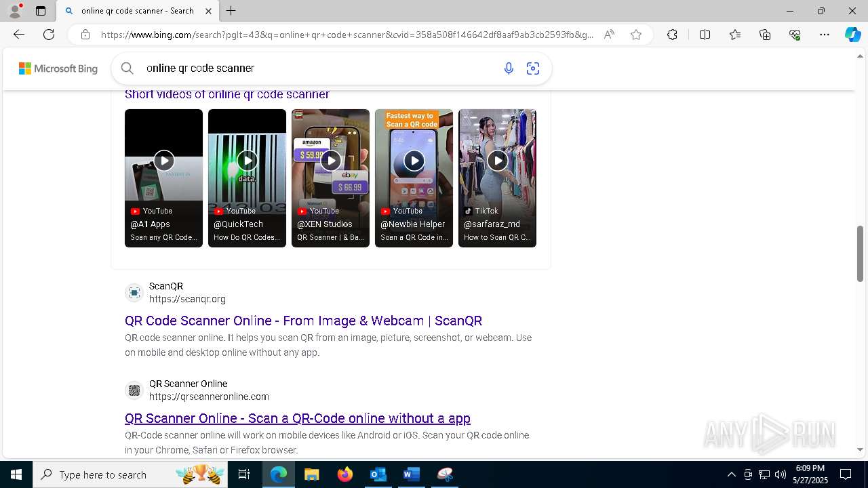Click the scanqr.org URL text
This screenshot has width=868, height=488.
point(187,299)
